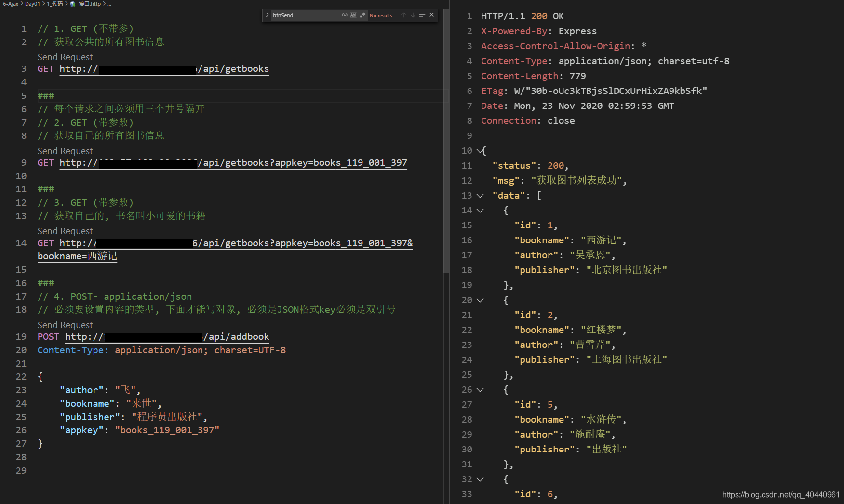The width and height of the screenshot is (844, 504).
Task: Click the publisher 上海图书出版社 line
Action: tap(591, 360)
